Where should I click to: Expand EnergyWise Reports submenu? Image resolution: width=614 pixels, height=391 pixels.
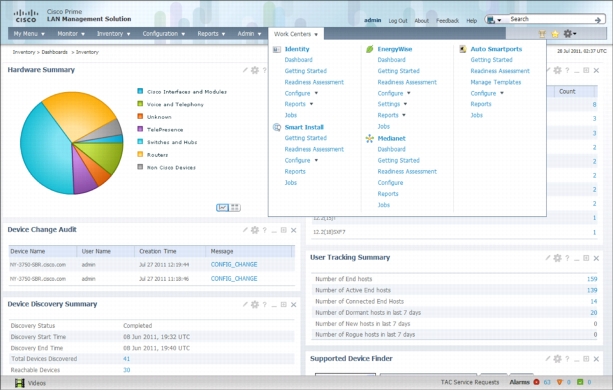click(x=404, y=115)
